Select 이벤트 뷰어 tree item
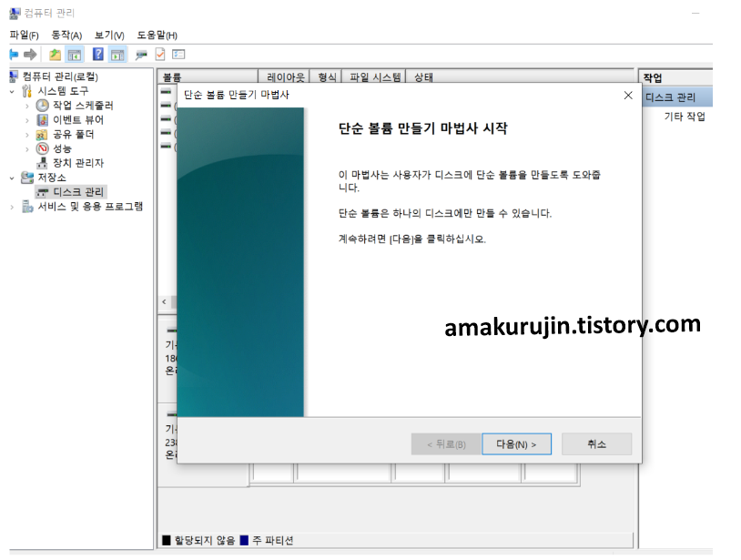The image size is (741, 560). pyautogui.click(x=78, y=120)
